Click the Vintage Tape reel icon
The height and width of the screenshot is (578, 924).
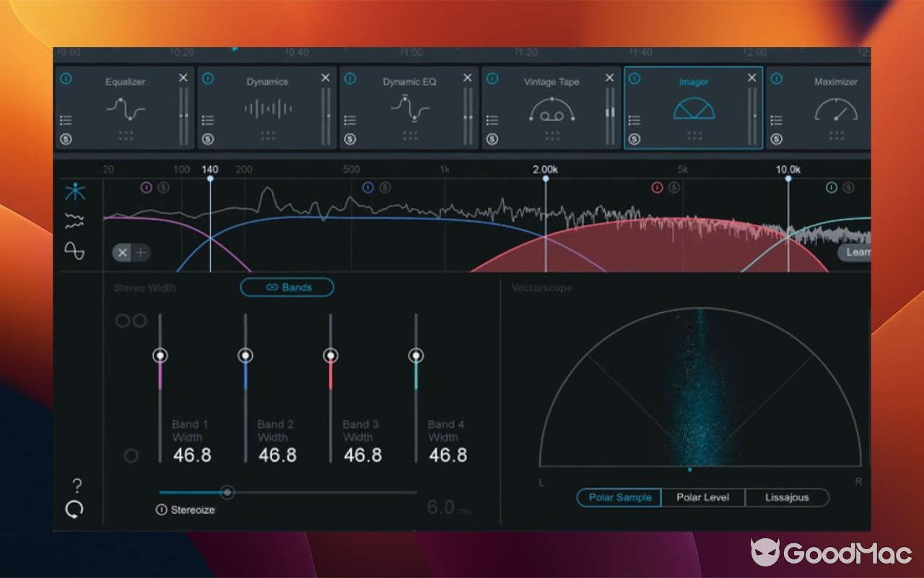[x=552, y=110]
